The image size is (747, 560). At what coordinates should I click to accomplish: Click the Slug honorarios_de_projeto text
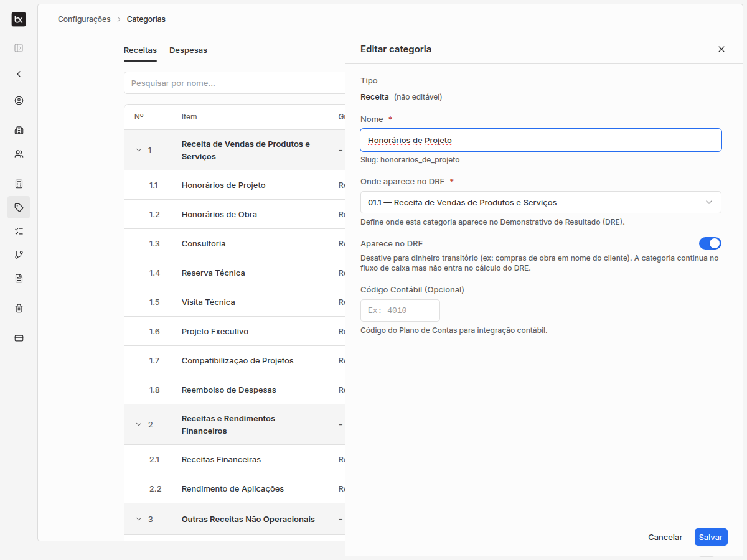tap(410, 159)
